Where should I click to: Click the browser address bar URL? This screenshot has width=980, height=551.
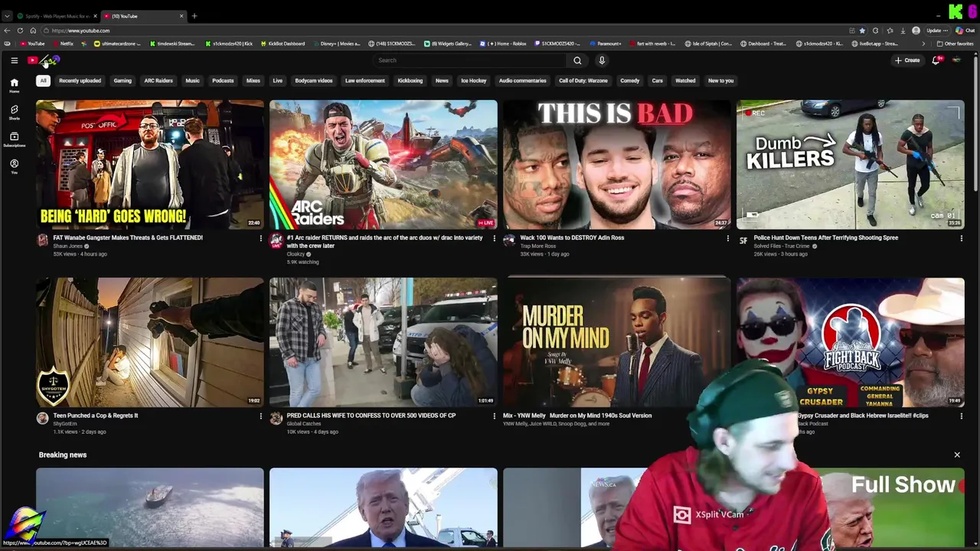coord(81,31)
